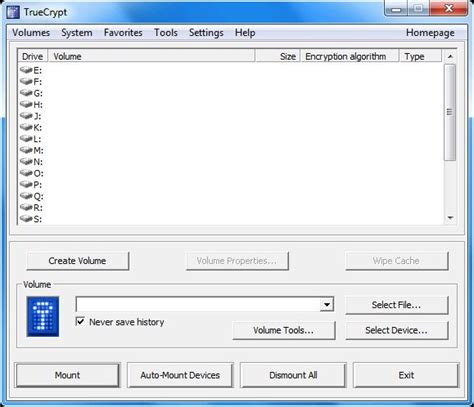Viewport: 474px width, 407px height.
Task: Open the Volumes menu
Action: coord(31,33)
